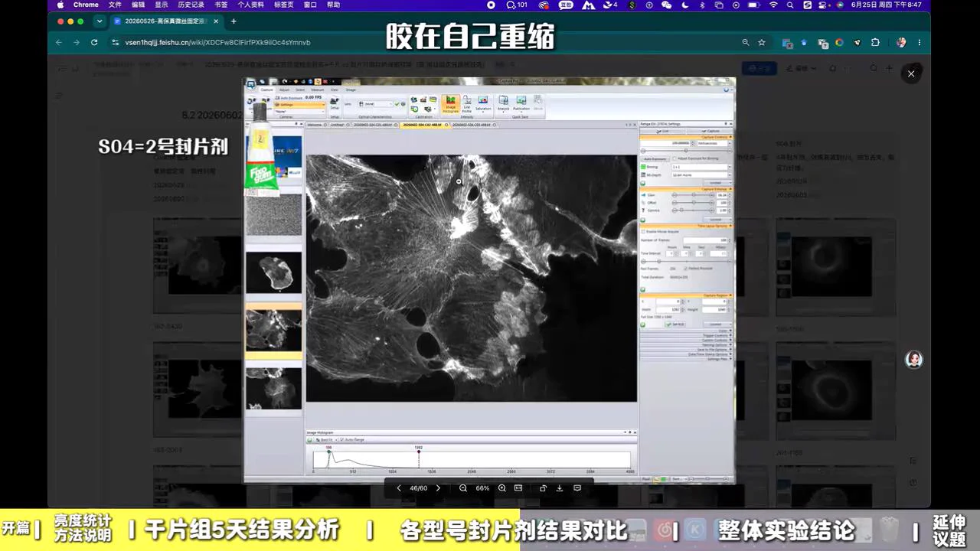Go back in Chrome
The height and width of the screenshot is (551, 980).
59,42
